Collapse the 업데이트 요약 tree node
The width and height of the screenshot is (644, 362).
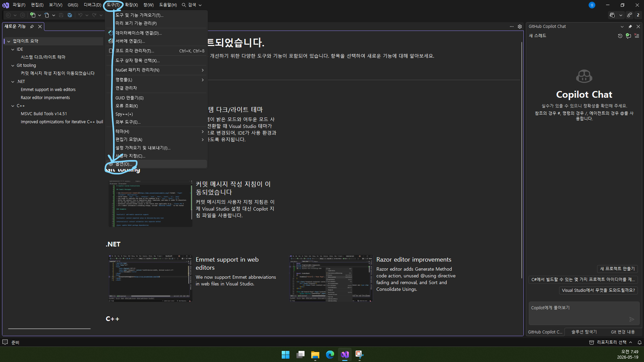pos(9,41)
